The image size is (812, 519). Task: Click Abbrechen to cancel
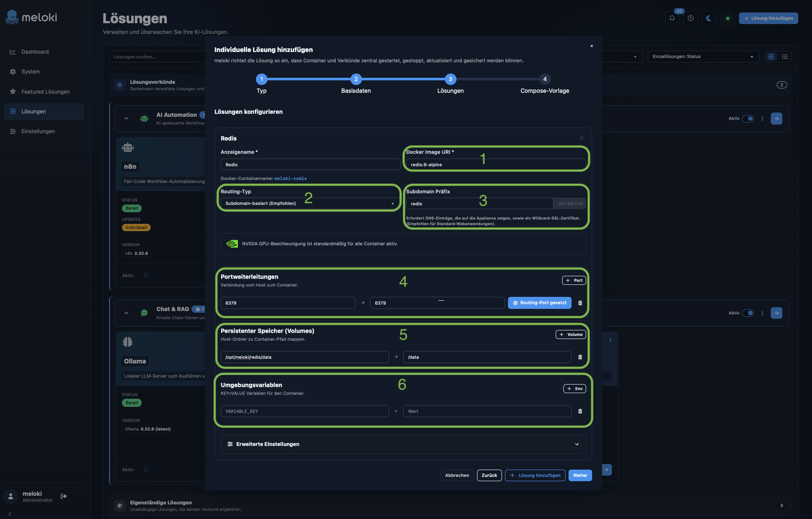click(457, 476)
